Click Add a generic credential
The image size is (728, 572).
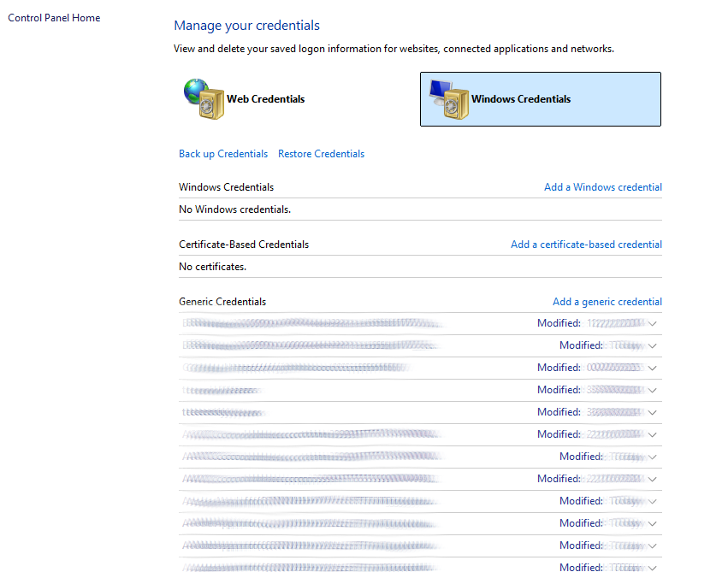click(x=607, y=302)
